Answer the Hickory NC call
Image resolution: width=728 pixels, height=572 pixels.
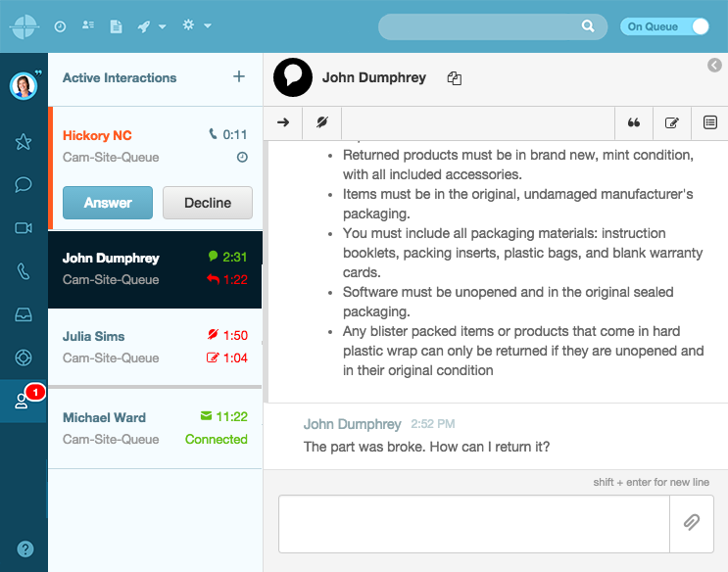108,203
